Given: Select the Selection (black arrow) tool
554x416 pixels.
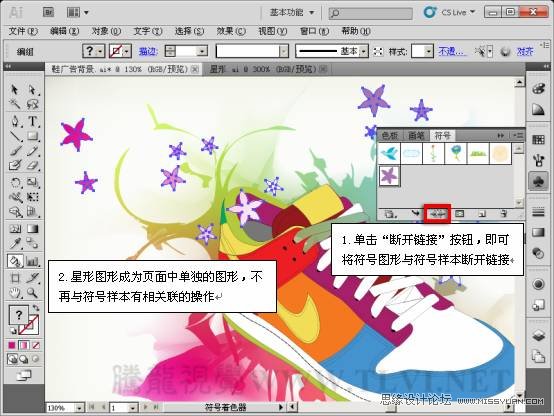Looking at the screenshot, I should [15, 89].
